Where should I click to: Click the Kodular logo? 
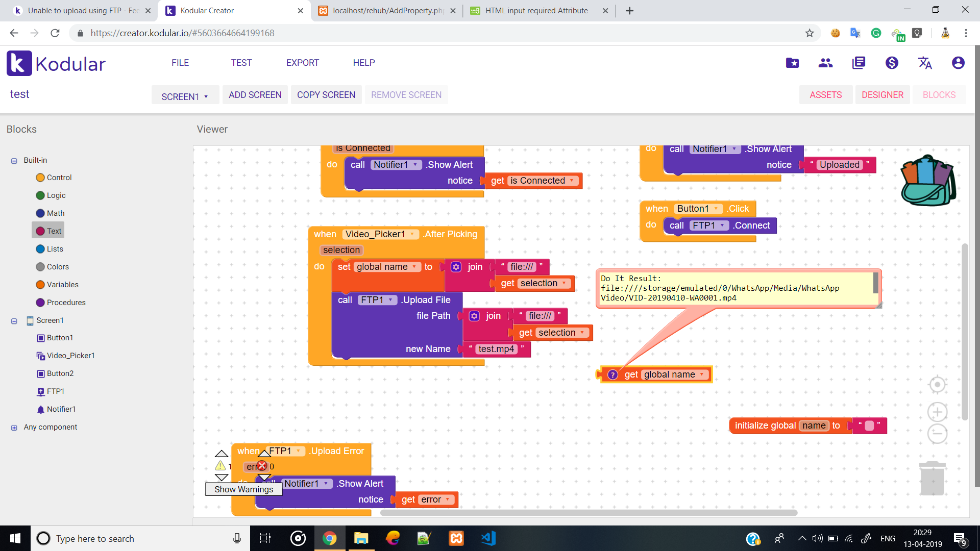(x=56, y=64)
